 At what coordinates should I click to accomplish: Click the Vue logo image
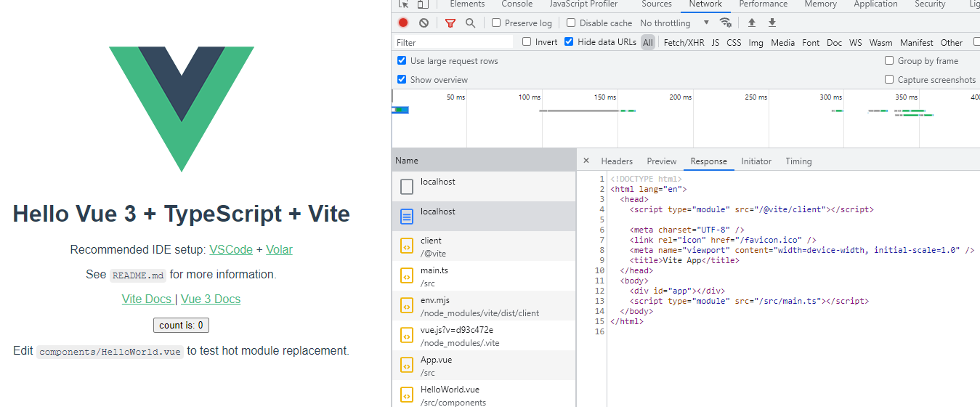click(x=182, y=109)
